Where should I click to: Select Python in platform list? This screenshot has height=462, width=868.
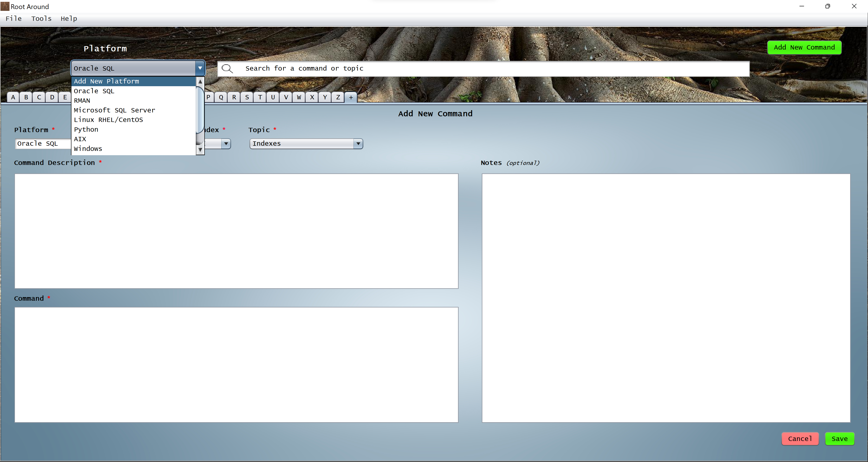(86, 129)
